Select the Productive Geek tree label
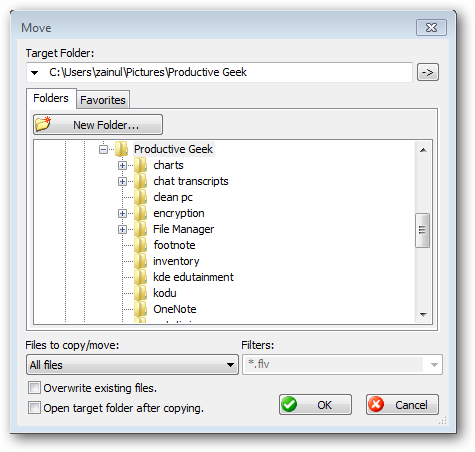Viewport: 475px width, 452px height. point(173,149)
